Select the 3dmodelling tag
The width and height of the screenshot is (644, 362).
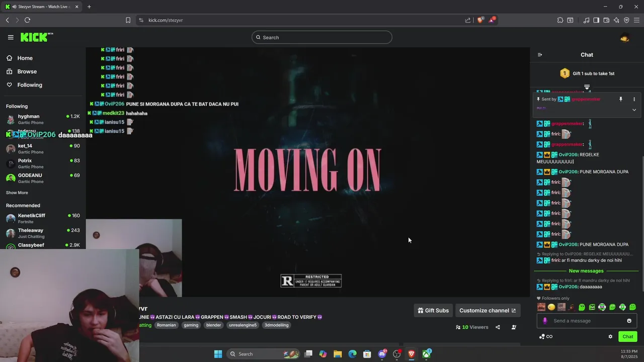click(277, 325)
